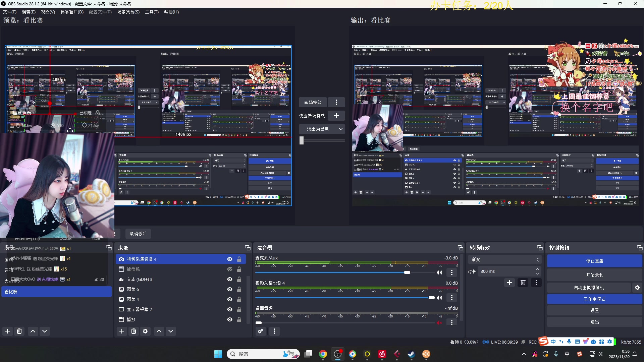The height and width of the screenshot is (362, 644).
Task: Expand hidden icons in the system tray
Action: pos(524,354)
